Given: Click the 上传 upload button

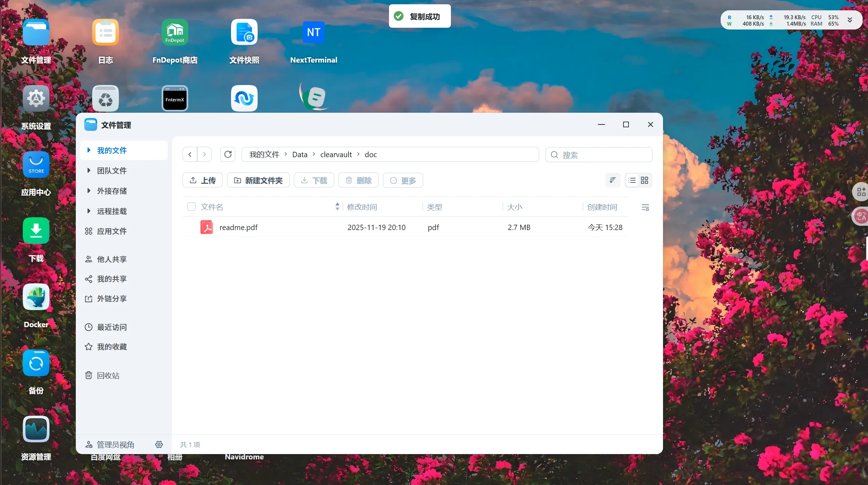Looking at the screenshot, I should (202, 180).
